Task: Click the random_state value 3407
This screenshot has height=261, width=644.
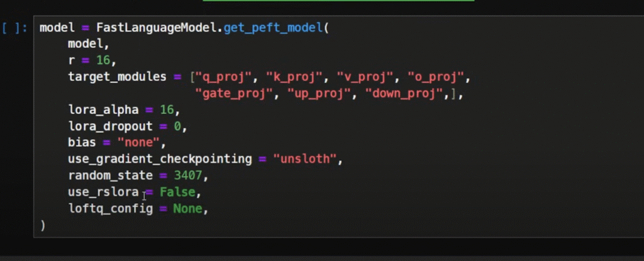Action: coord(187,175)
